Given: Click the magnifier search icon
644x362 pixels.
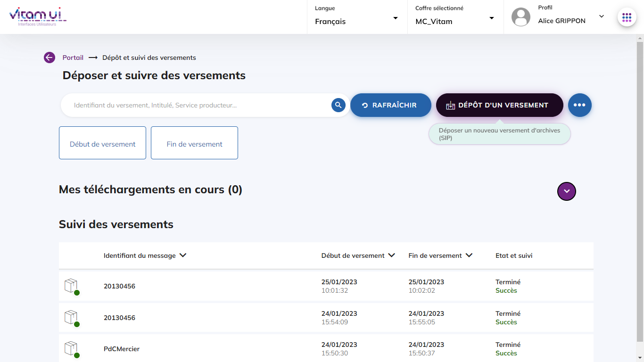Looking at the screenshot, I should point(338,105).
